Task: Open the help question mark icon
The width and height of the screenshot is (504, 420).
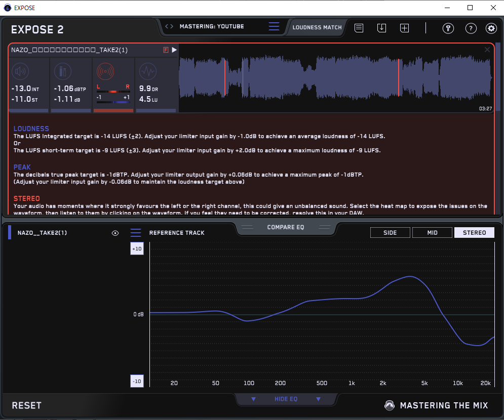Action: pos(471,28)
